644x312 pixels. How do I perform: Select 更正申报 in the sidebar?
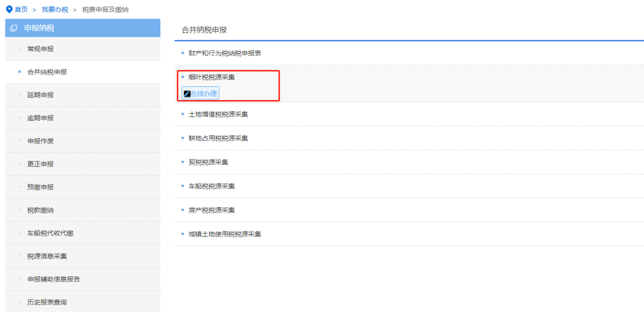[x=82, y=164]
